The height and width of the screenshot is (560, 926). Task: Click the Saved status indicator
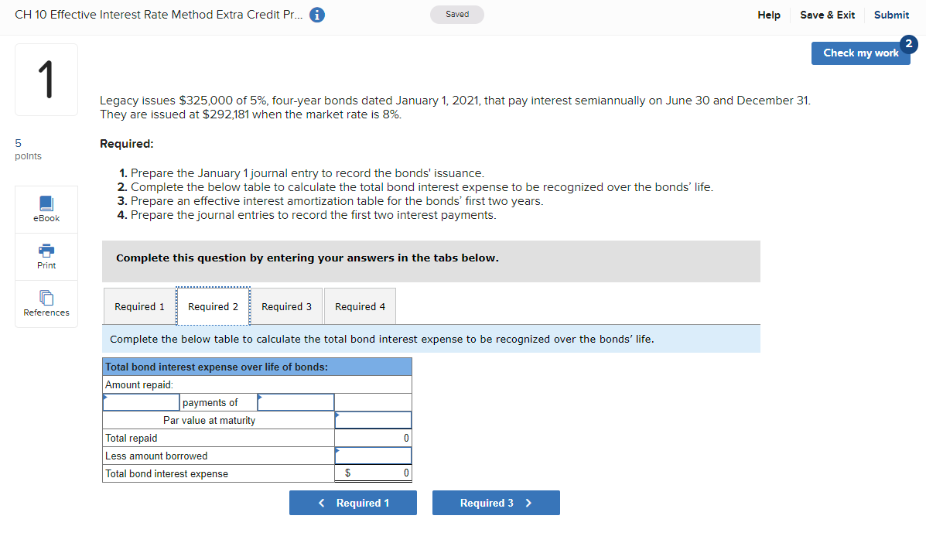pos(457,15)
